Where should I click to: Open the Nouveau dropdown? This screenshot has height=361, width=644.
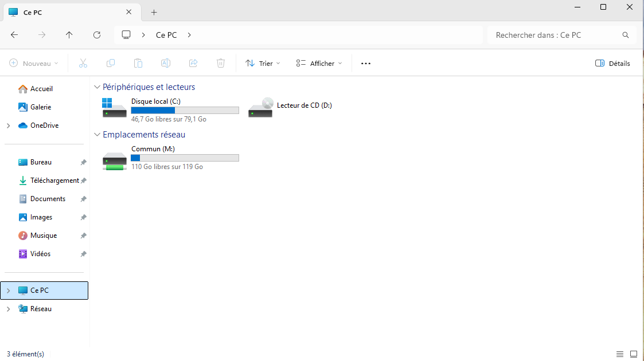[x=34, y=63]
